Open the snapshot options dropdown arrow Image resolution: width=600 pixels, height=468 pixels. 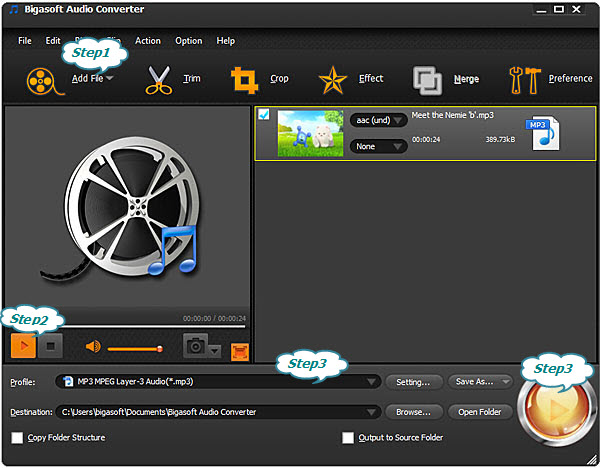click(x=215, y=351)
